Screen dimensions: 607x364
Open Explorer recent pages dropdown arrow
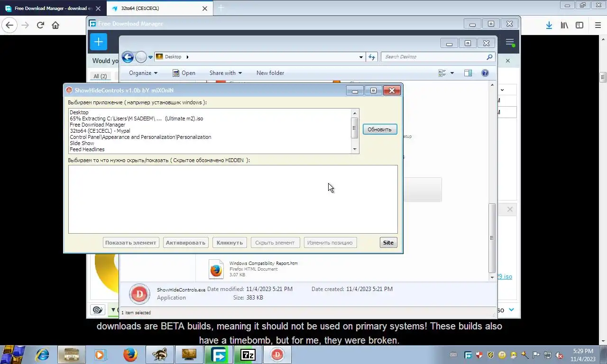(x=150, y=57)
